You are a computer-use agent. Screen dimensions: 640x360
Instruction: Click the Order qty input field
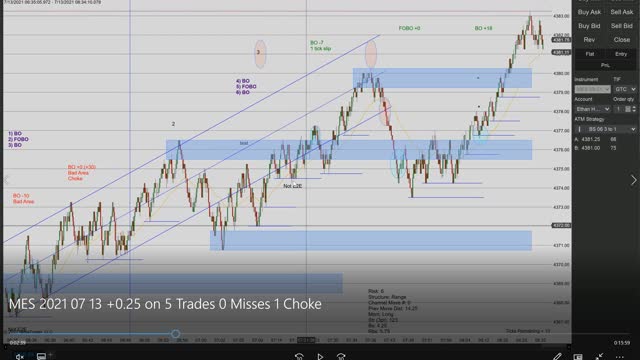pyautogui.click(x=619, y=109)
